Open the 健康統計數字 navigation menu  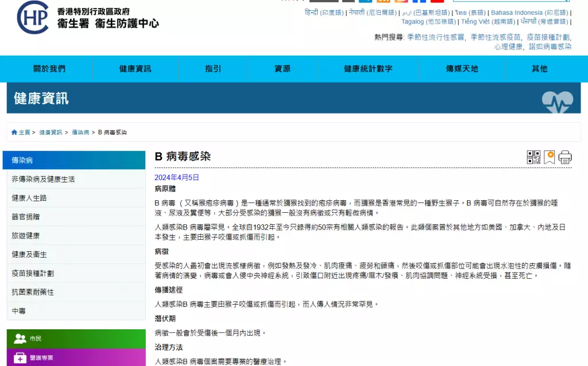(x=368, y=69)
